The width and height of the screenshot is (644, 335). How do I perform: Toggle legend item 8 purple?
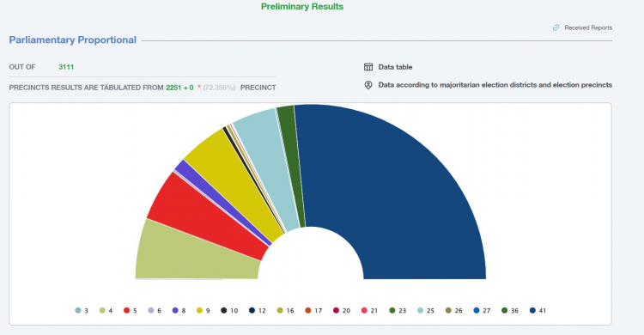pyautogui.click(x=179, y=311)
